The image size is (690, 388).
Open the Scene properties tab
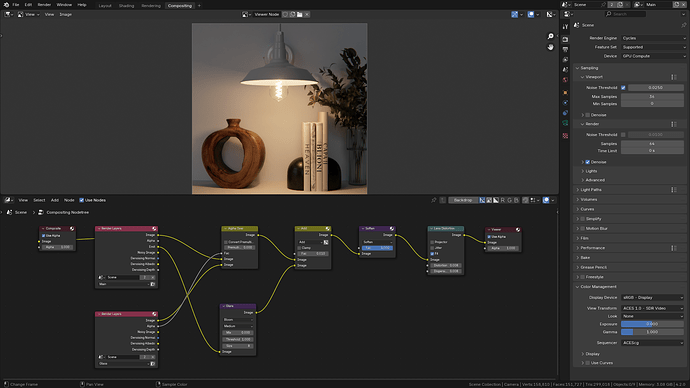click(x=565, y=70)
